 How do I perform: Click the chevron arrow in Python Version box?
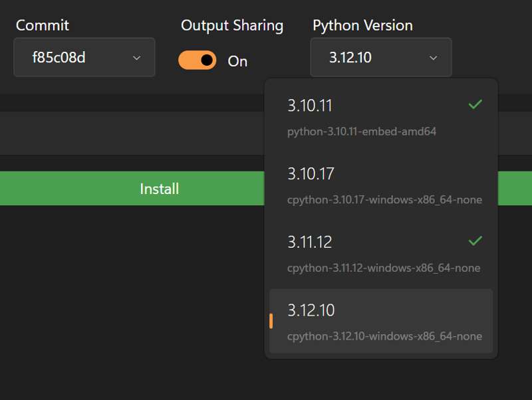tap(434, 58)
